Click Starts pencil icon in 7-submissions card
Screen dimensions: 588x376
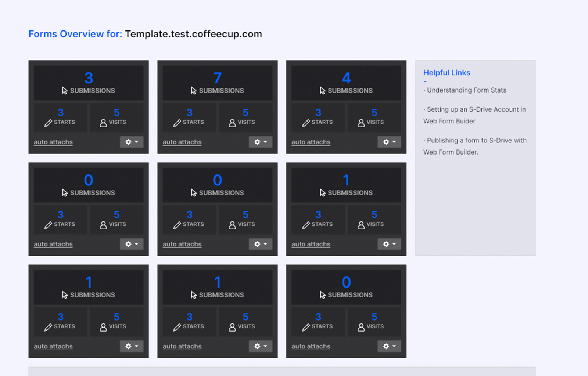click(177, 123)
